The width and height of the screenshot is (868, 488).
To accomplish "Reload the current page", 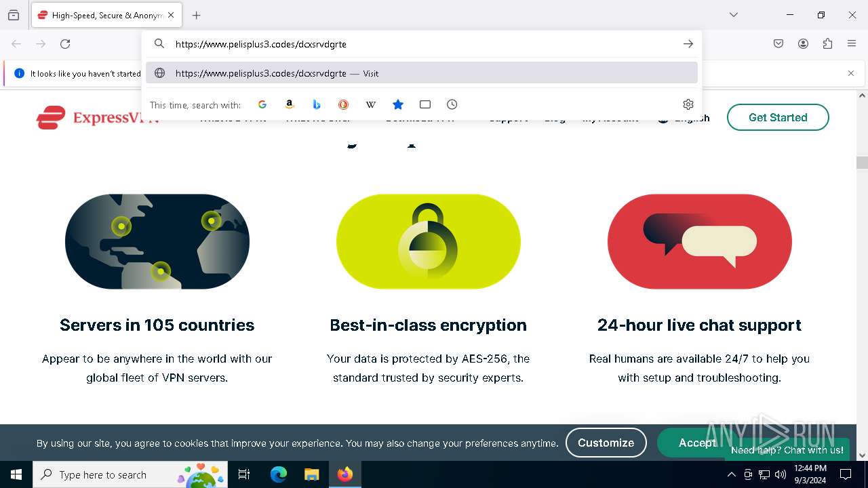I will coord(65,44).
